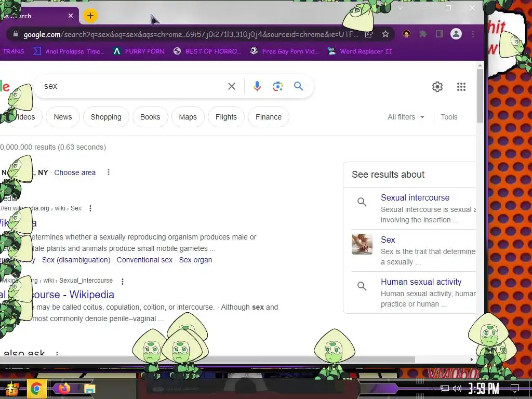Screen dimensions: 532x399
Task: View site information via padlock icon
Action: 15,34
